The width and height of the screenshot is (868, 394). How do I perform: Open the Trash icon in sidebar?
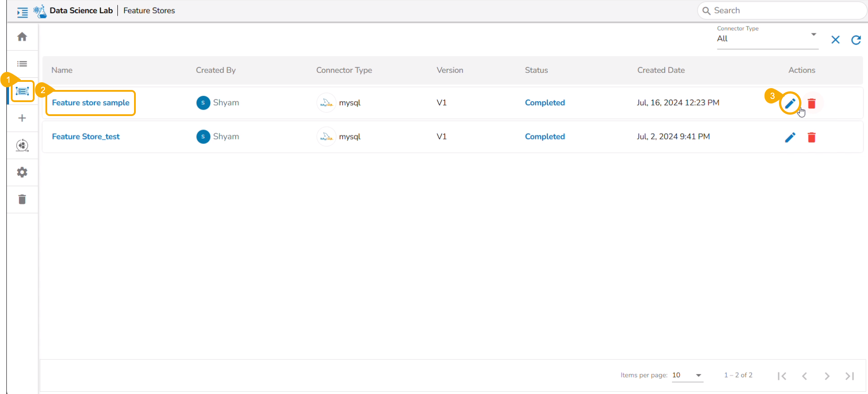pyautogui.click(x=22, y=199)
